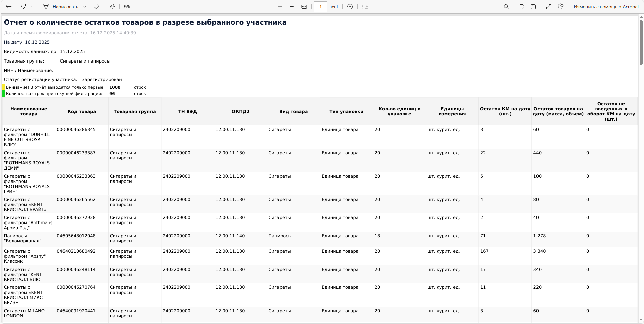Click the Apsny Классик product name
This screenshot has height=324, width=644.
(x=25, y=256)
